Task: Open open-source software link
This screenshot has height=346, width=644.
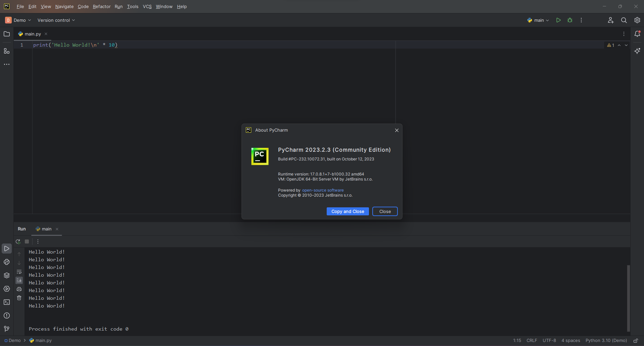Action: point(323,190)
